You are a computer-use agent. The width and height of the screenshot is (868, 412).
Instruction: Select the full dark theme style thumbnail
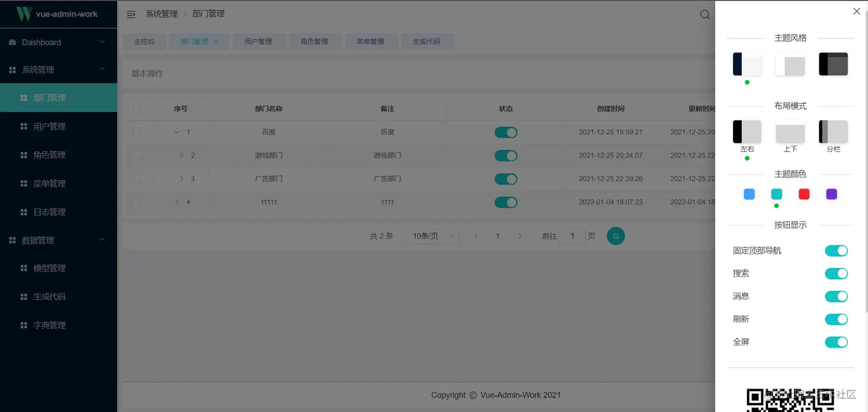(834, 64)
